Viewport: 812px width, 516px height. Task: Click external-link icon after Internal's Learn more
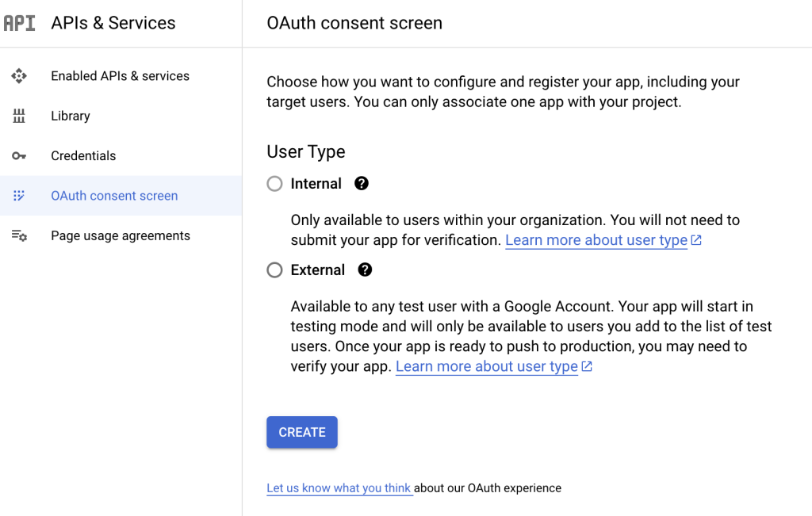[696, 240]
